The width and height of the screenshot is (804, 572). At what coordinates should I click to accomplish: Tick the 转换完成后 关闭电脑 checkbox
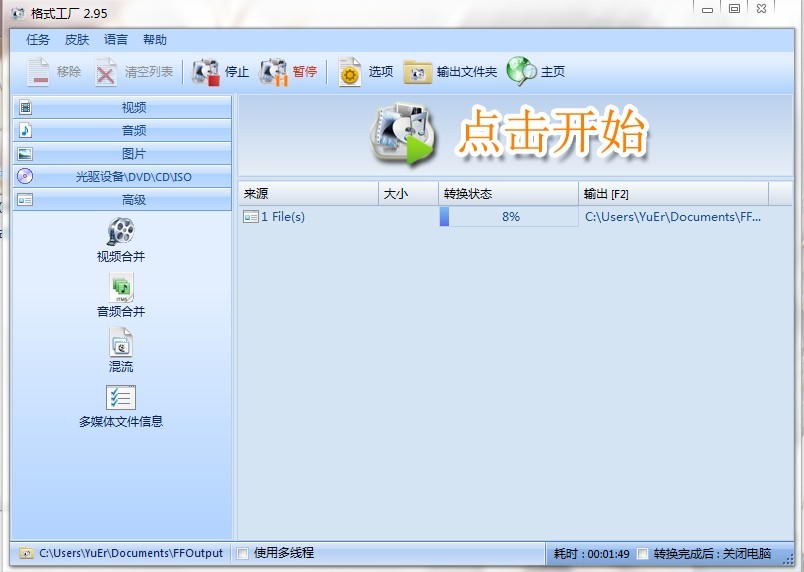tap(642, 554)
